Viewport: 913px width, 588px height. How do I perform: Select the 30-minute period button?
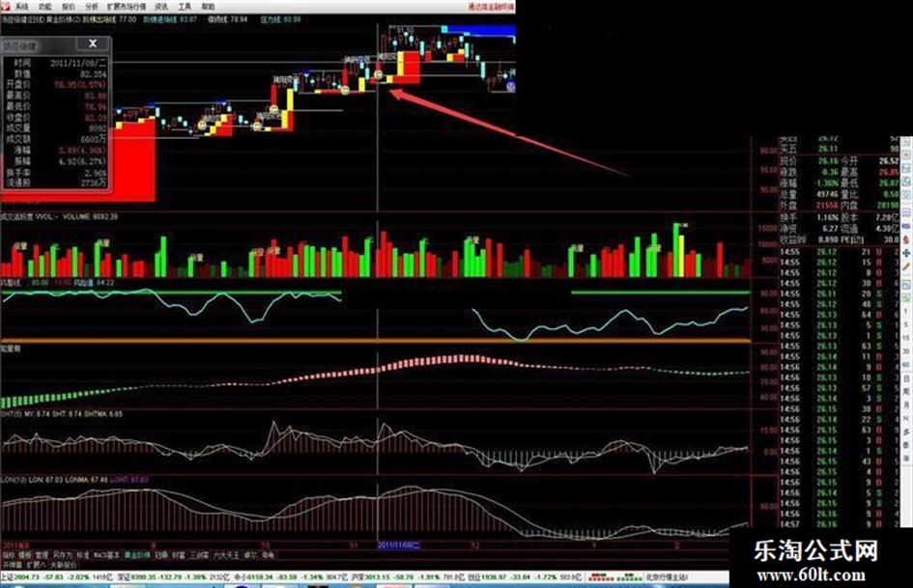click(x=906, y=351)
